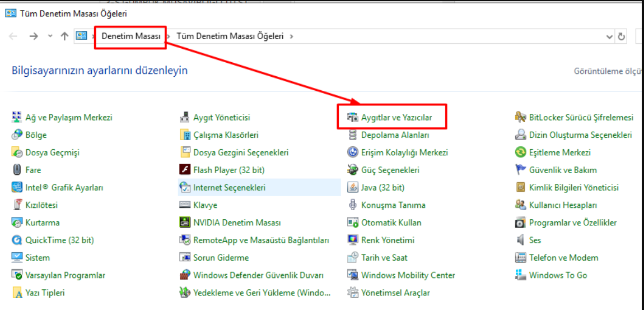
Task: Open the Ağ ve Paylaşım Merkezi icon
Action: tap(17, 118)
